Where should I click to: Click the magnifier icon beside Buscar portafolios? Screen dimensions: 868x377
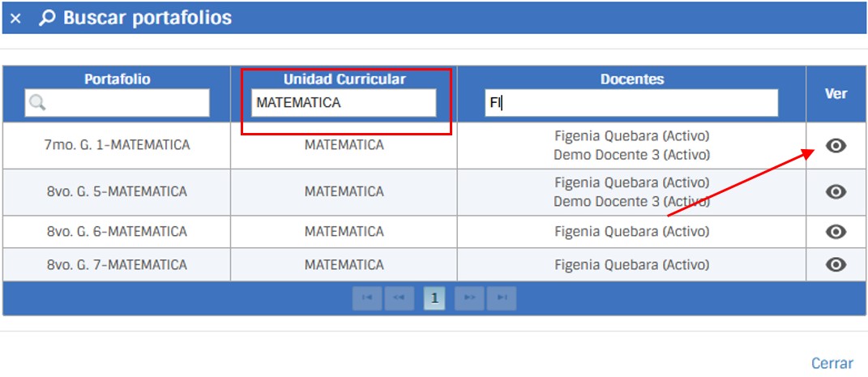click(47, 18)
